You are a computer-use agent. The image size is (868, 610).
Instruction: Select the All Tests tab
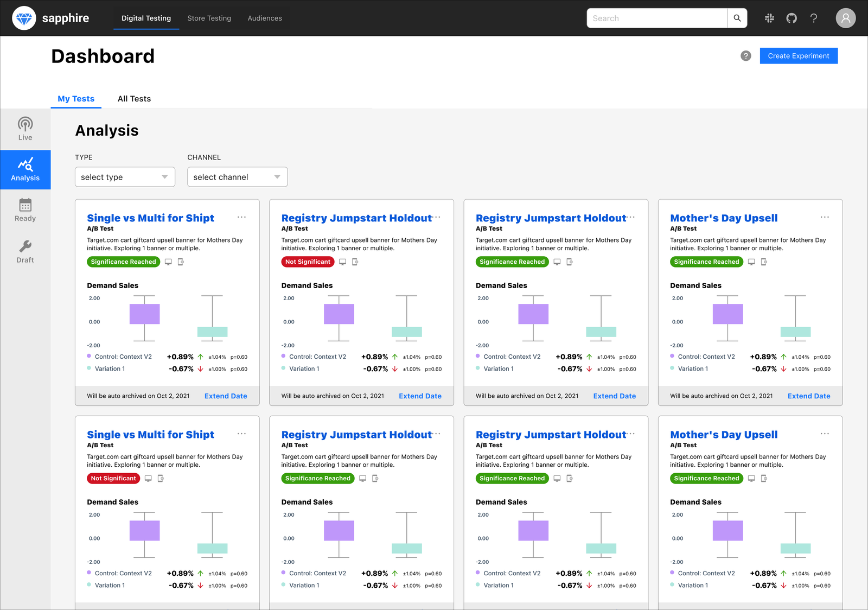click(x=134, y=99)
